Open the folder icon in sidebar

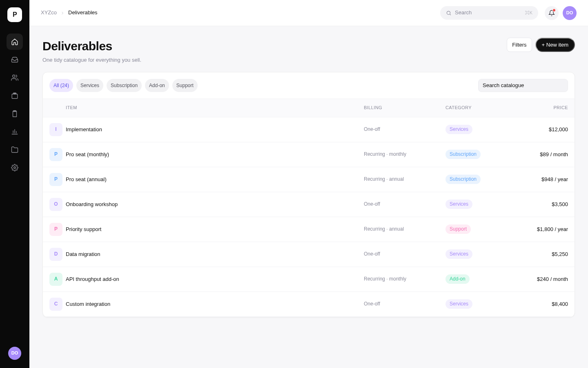pos(15,150)
